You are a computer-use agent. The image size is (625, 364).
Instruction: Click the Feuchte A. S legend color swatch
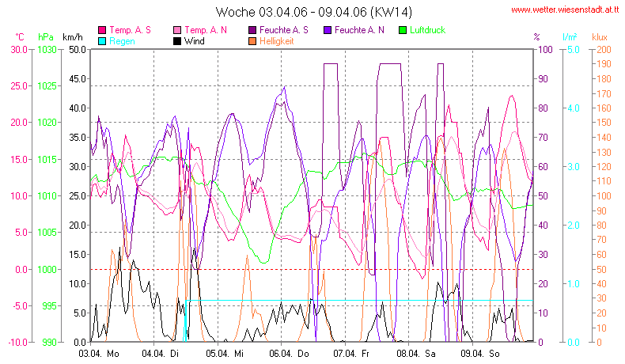(x=252, y=30)
